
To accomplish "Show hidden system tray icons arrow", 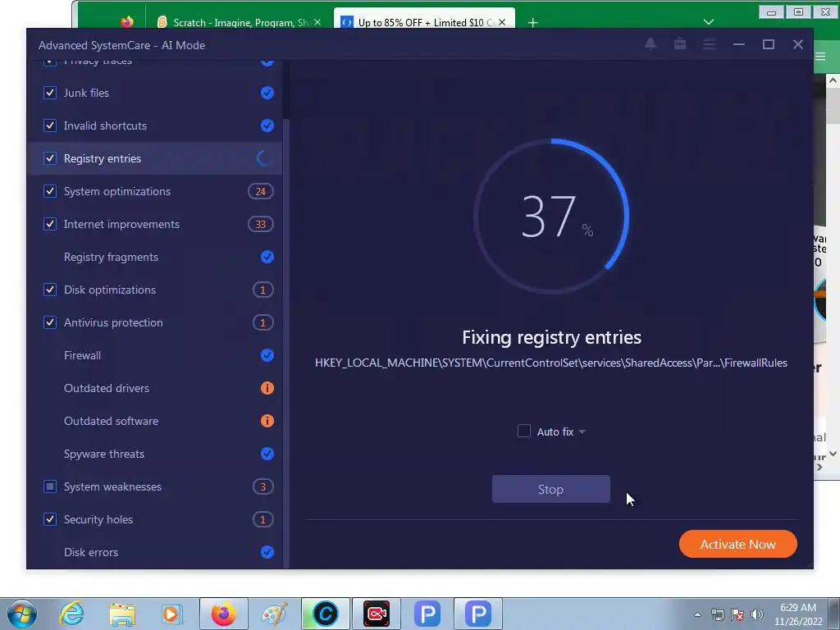I will (697, 614).
